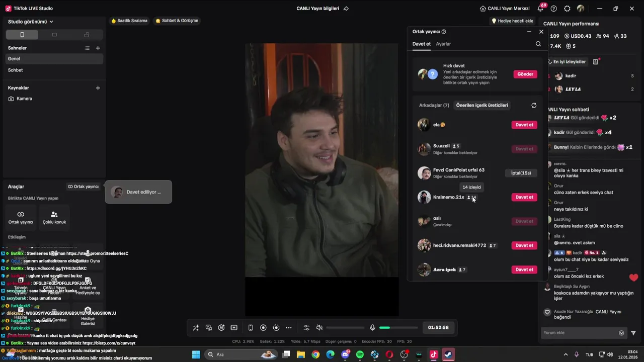Viewport: 644px width, 362px height.
Task: Open the audio mixer settings sliders icon
Action: coord(306,328)
